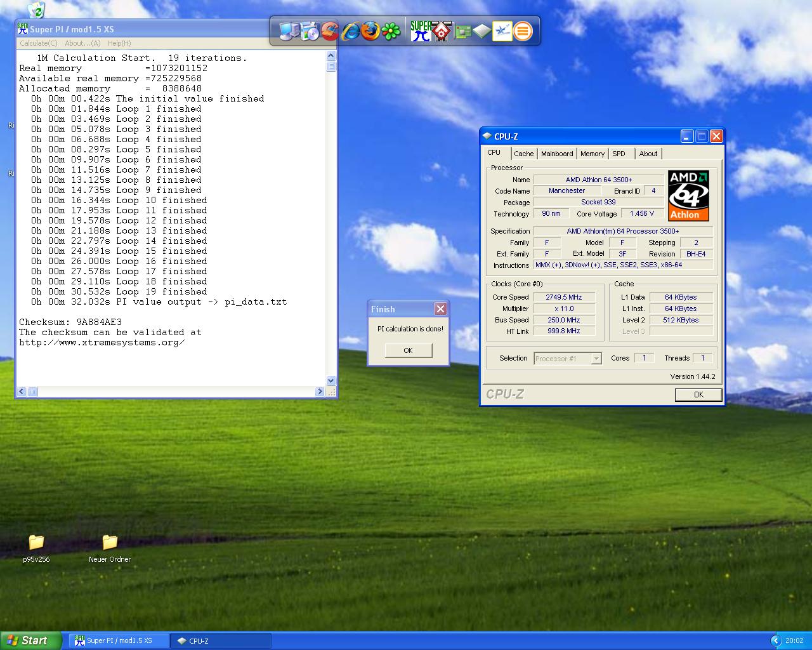Open My Computer icon in dock
The width and height of the screenshot is (812, 650).
tap(289, 30)
